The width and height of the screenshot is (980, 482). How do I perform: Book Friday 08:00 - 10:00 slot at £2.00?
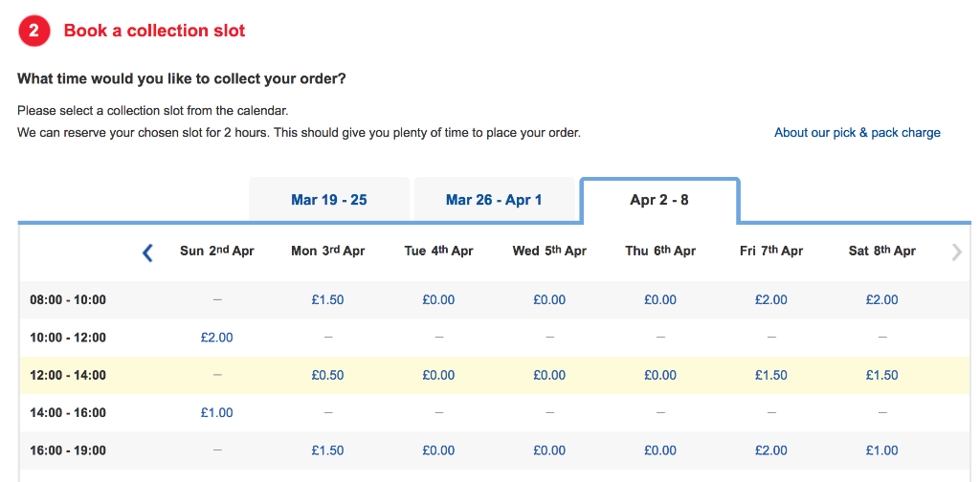point(771,300)
